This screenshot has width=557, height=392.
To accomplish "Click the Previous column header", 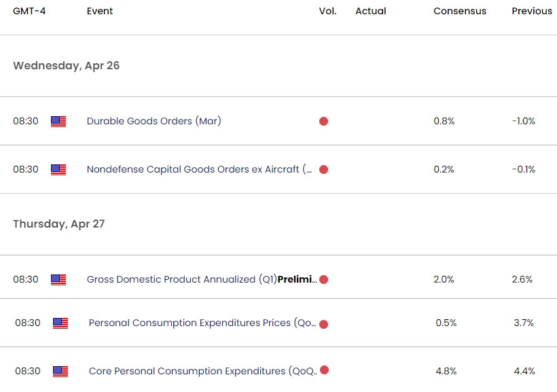I will click(532, 11).
